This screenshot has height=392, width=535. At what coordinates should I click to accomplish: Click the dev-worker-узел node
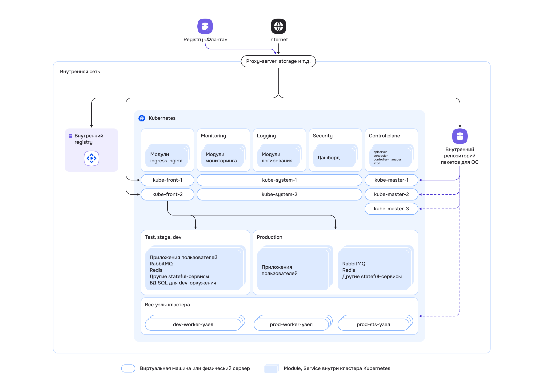point(193,324)
